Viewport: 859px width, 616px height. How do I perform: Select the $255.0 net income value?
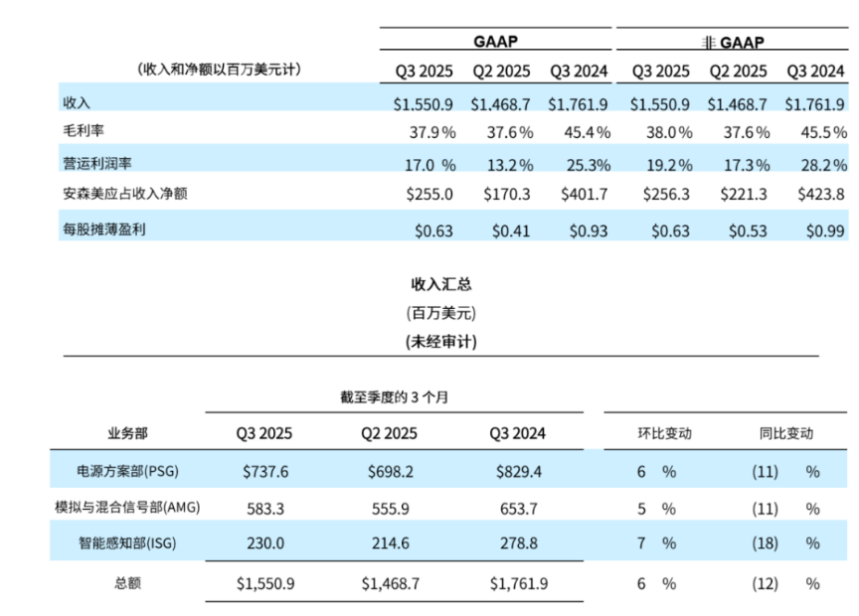pos(429,195)
